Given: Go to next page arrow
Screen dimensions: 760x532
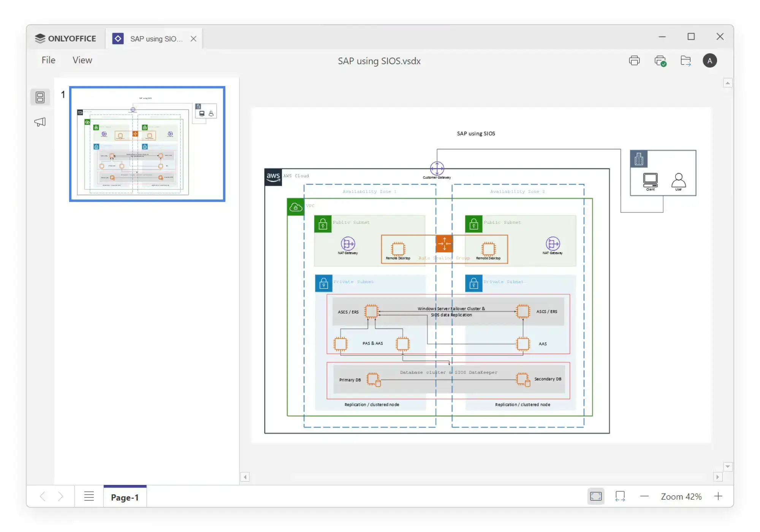Looking at the screenshot, I should pos(60,496).
